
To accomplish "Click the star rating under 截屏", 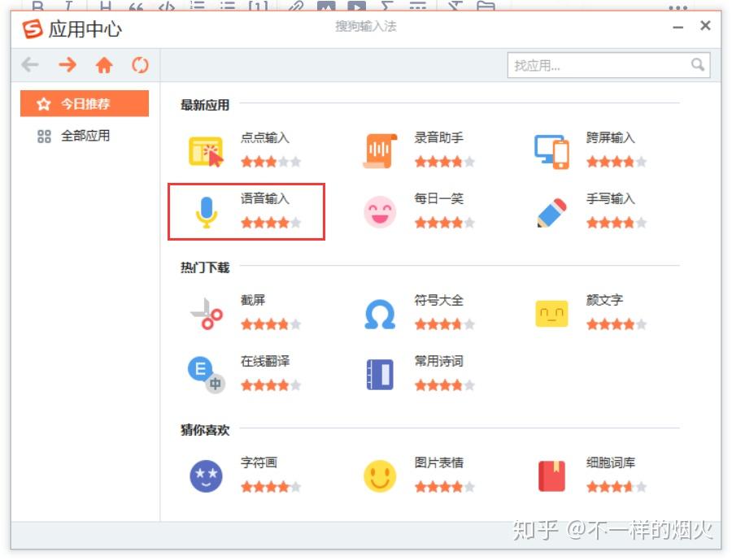I will pyautogui.click(x=271, y=324).
